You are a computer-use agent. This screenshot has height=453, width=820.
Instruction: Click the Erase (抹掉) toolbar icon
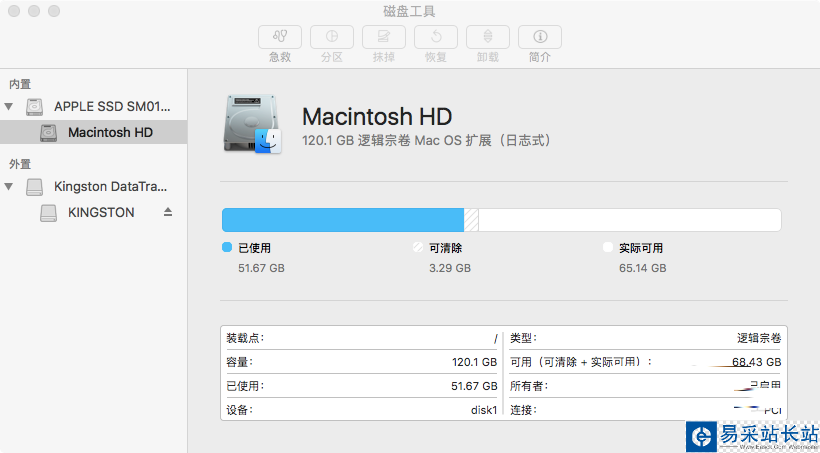[x=384, y=38]
